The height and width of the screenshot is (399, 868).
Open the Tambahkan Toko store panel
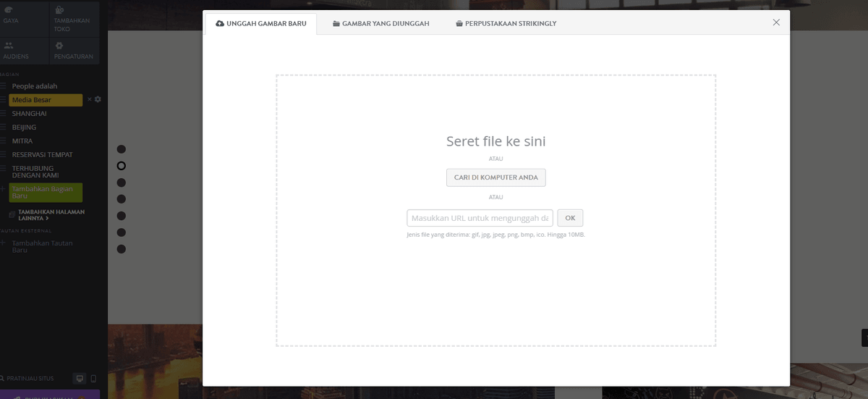[x=75, y=17]
